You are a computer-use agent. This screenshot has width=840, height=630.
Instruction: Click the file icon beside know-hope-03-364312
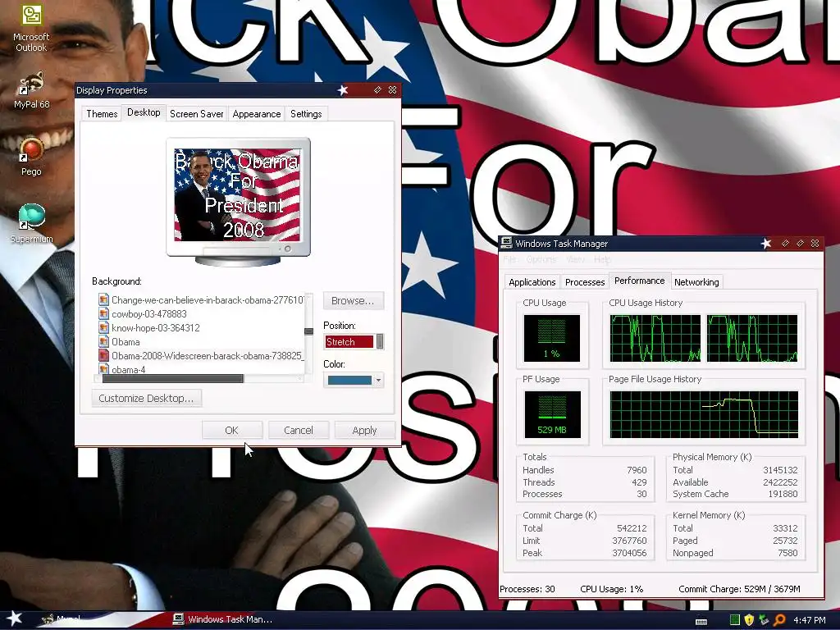[103, 328]
